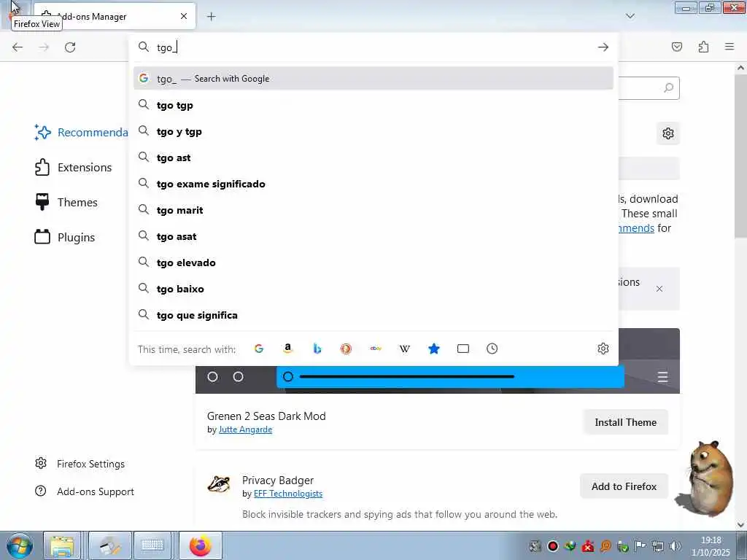Choose the suggestion 'tgo tgp'

click(x=373, y=105)
